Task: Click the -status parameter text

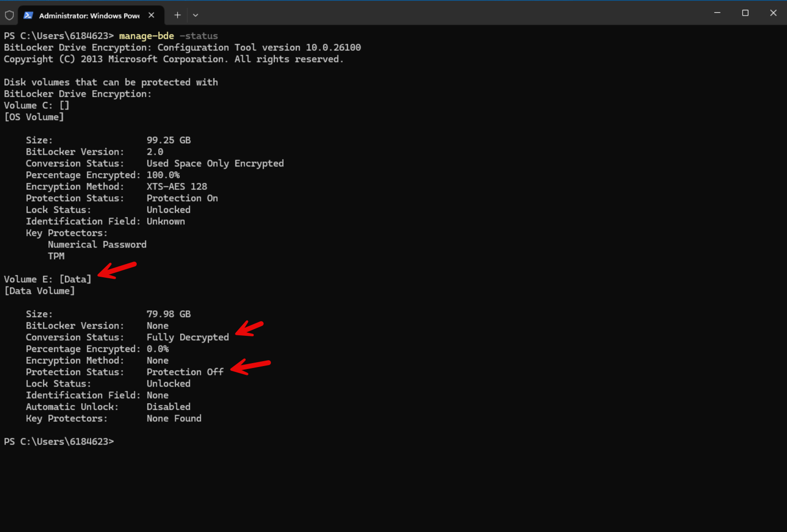Action: (x=199, y=36)
